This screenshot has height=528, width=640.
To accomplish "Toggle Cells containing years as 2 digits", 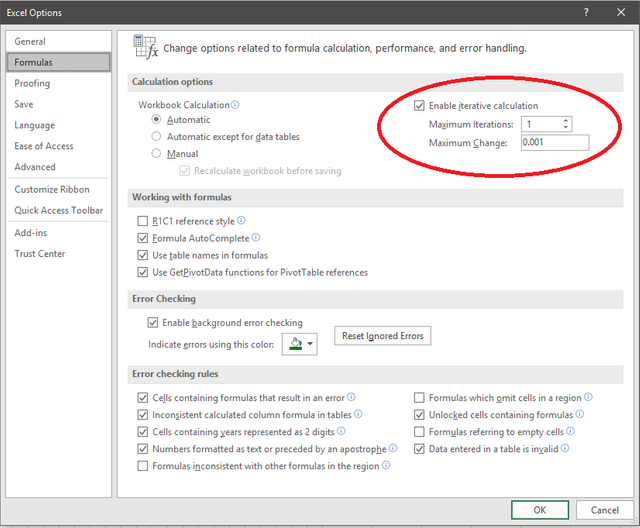I will (x=142, y=432).
